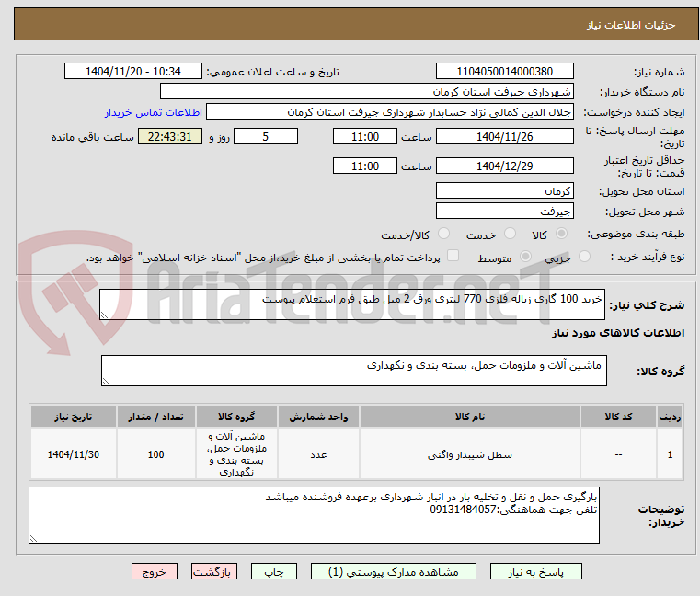Click the بازگشت back button

[213, 571]
